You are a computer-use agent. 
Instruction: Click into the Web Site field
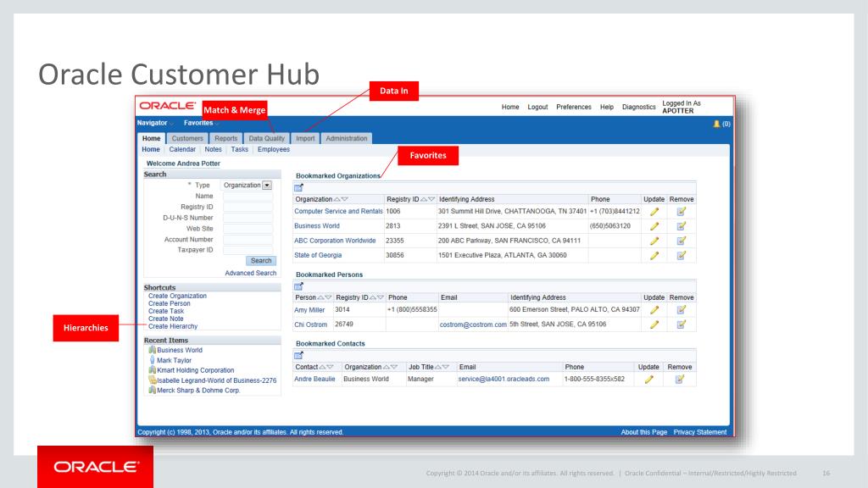[x=248, y=229]
